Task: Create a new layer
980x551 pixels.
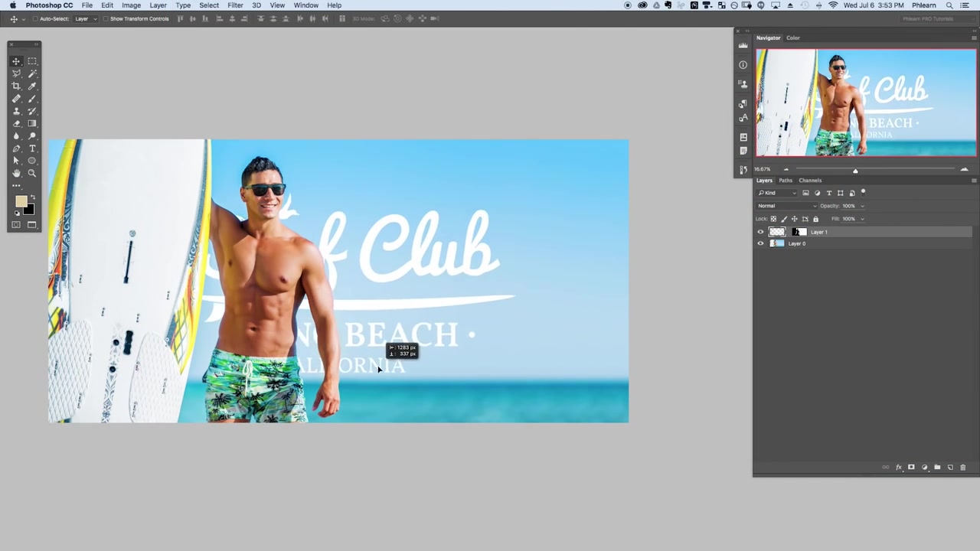Action: tap(949, 467)
